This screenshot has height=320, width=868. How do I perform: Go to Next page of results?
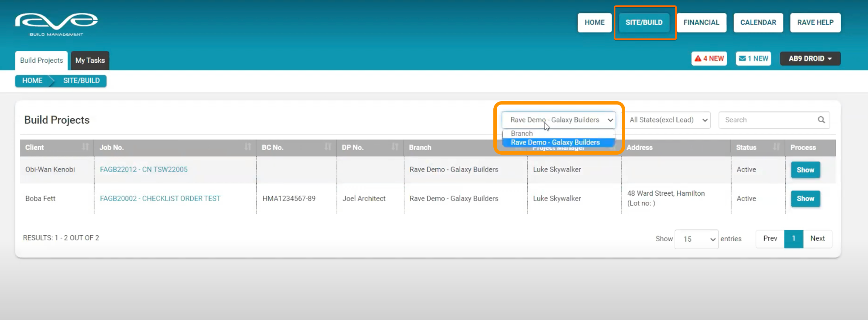point(817,239)
